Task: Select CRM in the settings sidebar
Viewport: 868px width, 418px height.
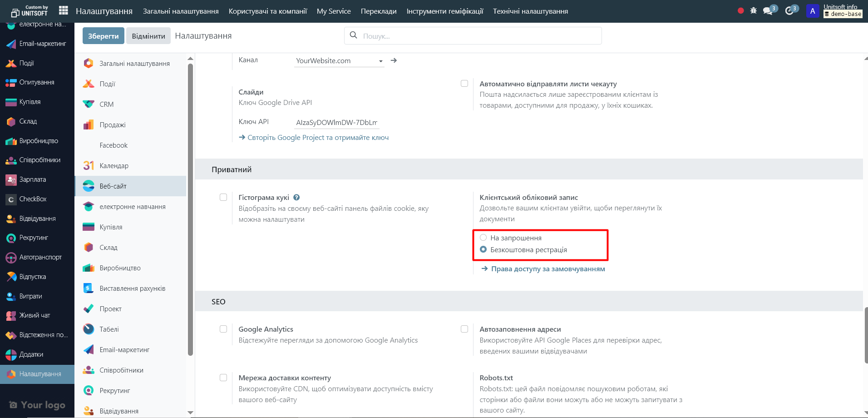Action: pos(107,104)
